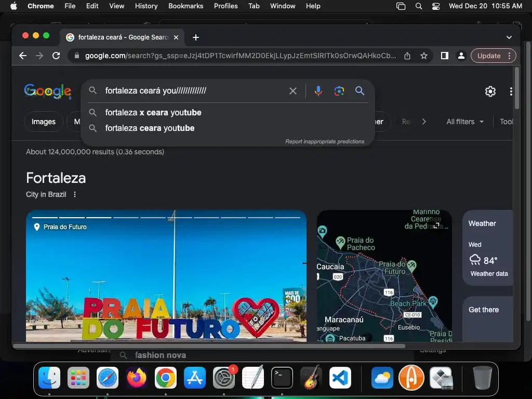Open the App Store from the dock
Screen dimensions: 532x399
coord(195,378)
